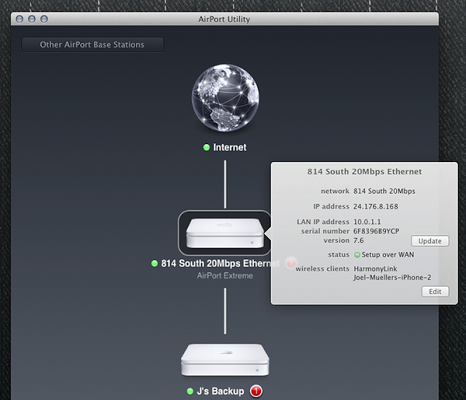The image size is (466, 400).
Task: Click the popover title 814 South 20Mbps Ethernet
Action: coord(364,171)
